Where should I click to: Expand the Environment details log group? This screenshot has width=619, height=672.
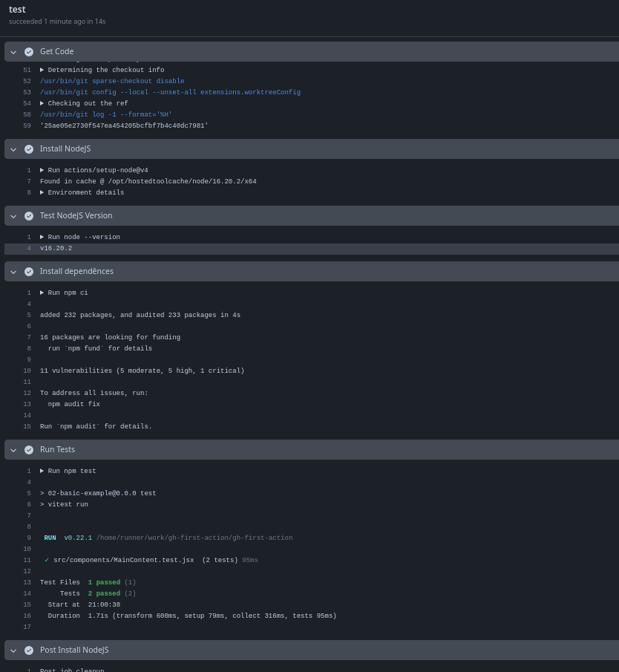pos(42,192)
